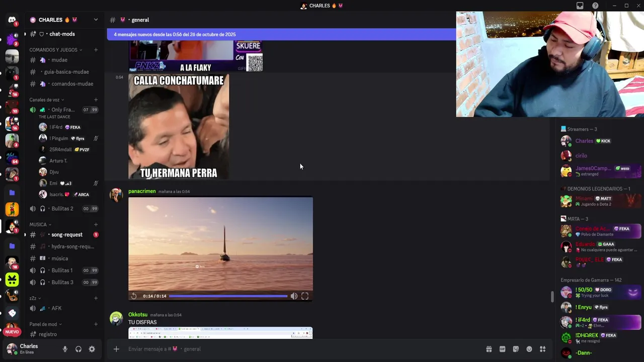Replay the video with restart icon
The width and height of the screenshot is (644, 362).
[134, 296]
